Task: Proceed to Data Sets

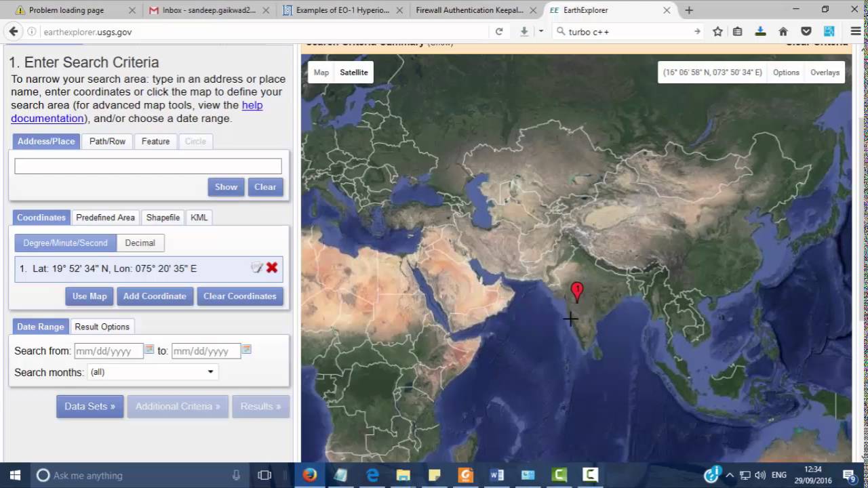Action: (90, 406)
